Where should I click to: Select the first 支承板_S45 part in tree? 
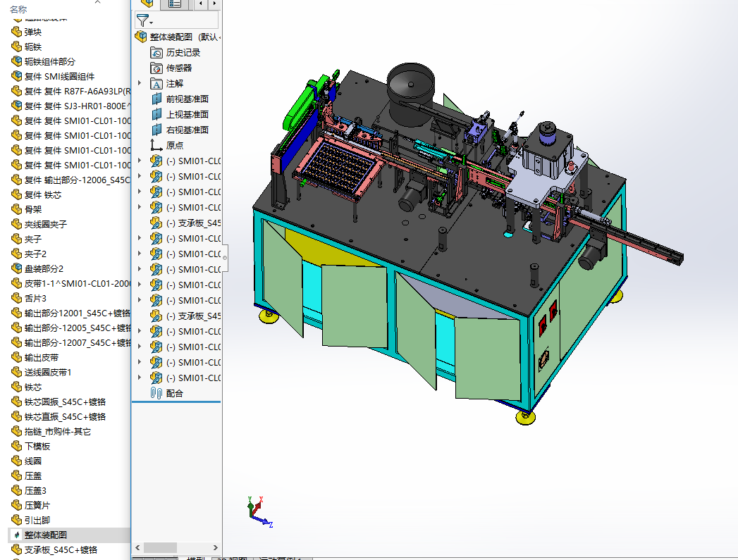(193, 223)
